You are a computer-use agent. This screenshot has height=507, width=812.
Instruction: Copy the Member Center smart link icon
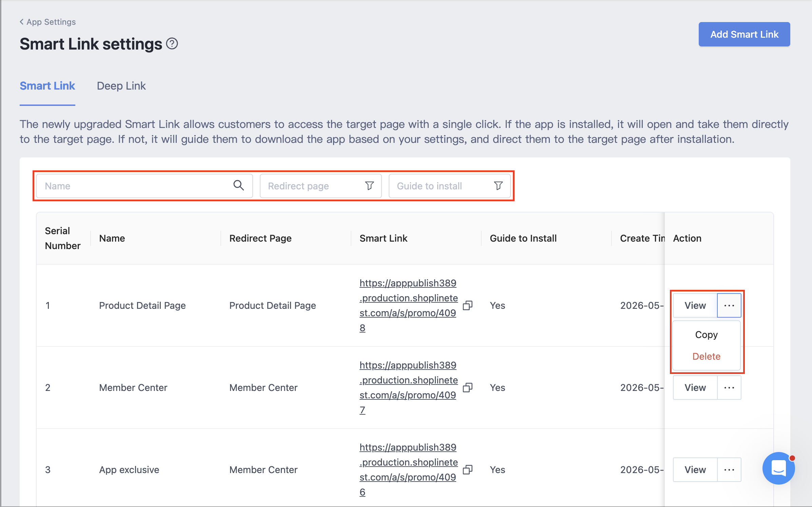[468, 388]
